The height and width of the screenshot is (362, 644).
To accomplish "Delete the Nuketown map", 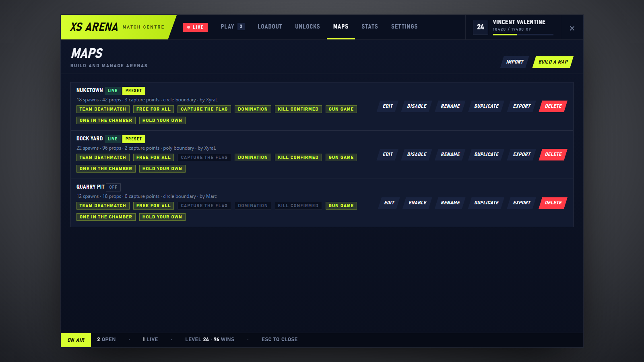I will pos(553,106).
